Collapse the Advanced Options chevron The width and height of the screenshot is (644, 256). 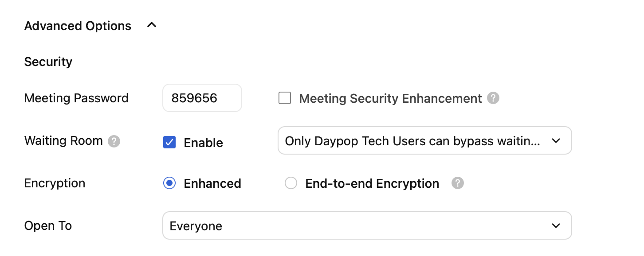152,26
